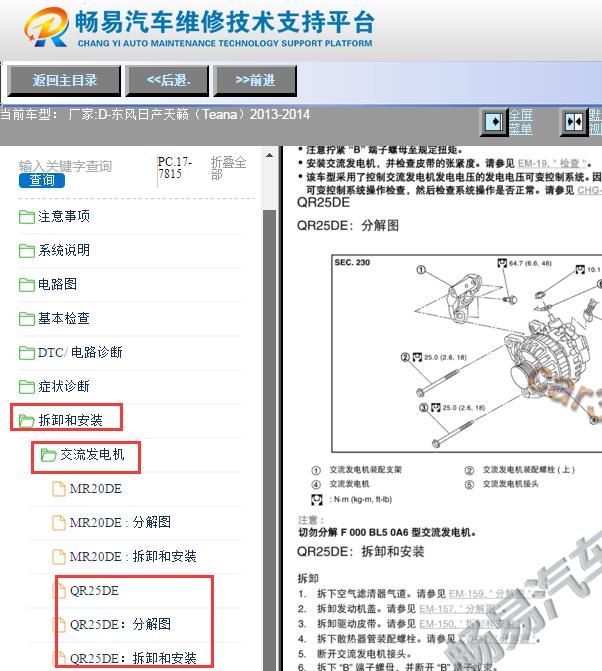This screenshot has height=671, width=602.
Task: Click the alternator exploded diagram image
Action: tap(467, 353)
